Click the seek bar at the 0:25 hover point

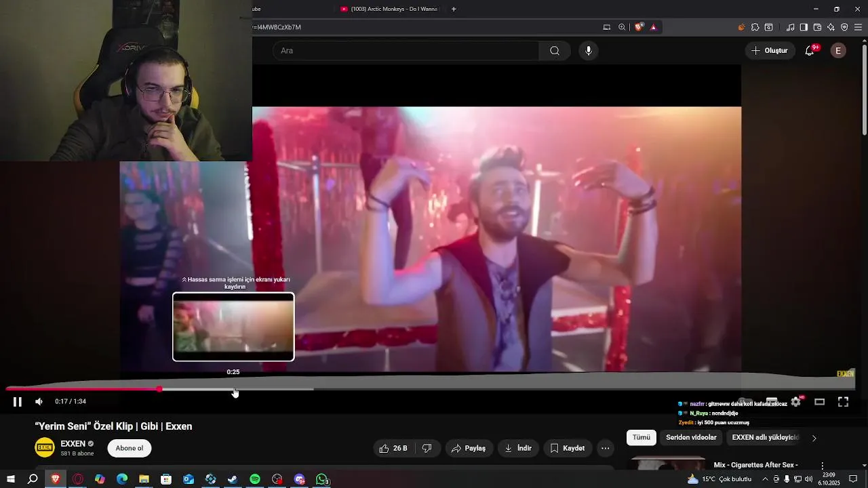coord(233,389)
